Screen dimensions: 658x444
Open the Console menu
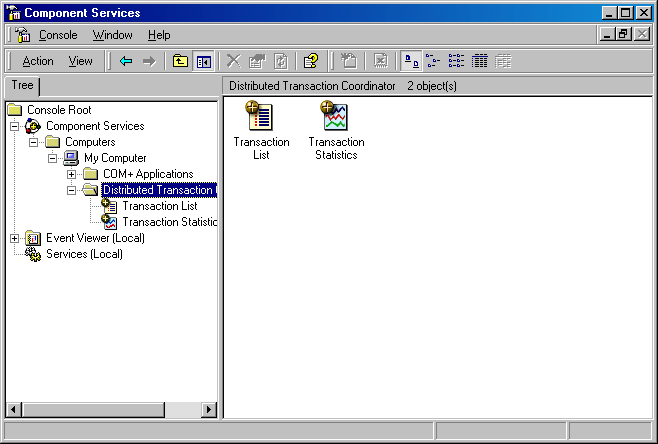(x=58, y=35)
